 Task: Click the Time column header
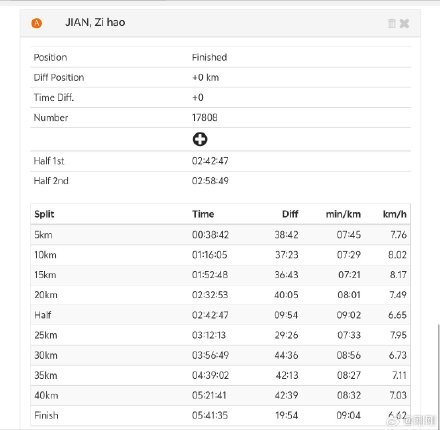coord(203,214)
